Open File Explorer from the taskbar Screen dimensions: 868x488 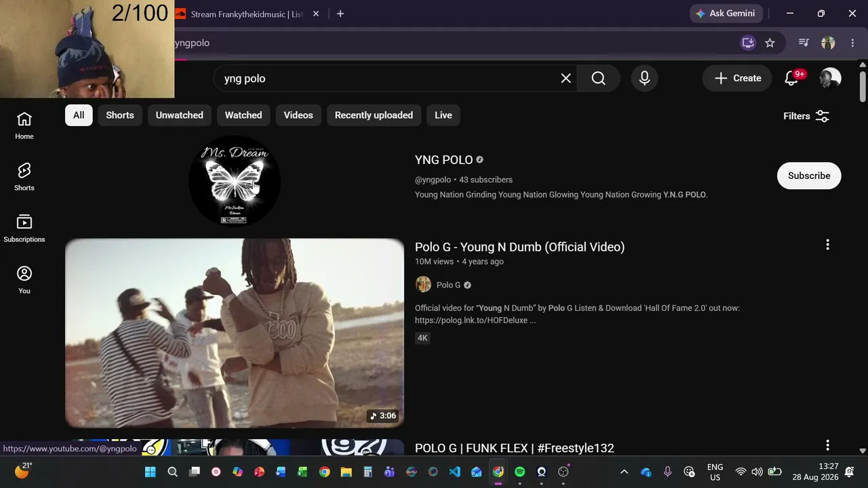click(346, 472)
